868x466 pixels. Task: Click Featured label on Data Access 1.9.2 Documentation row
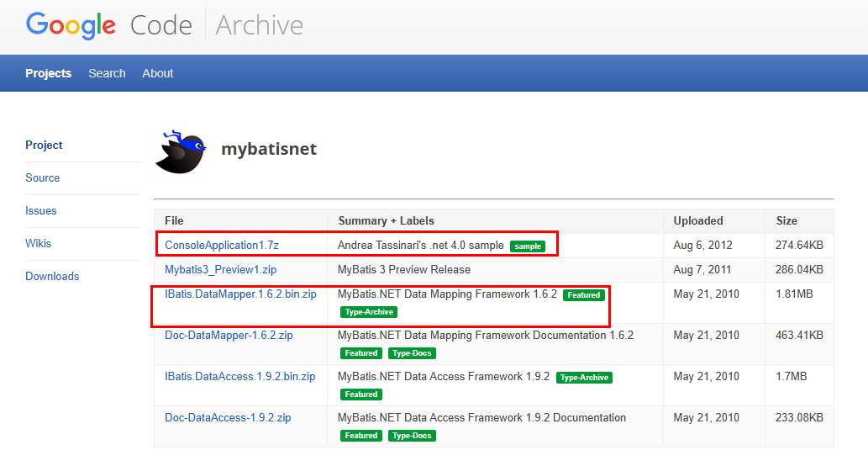[361, 436]
